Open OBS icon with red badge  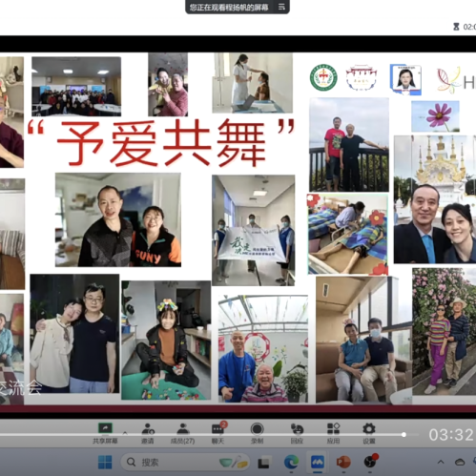(x=370, y=461)
